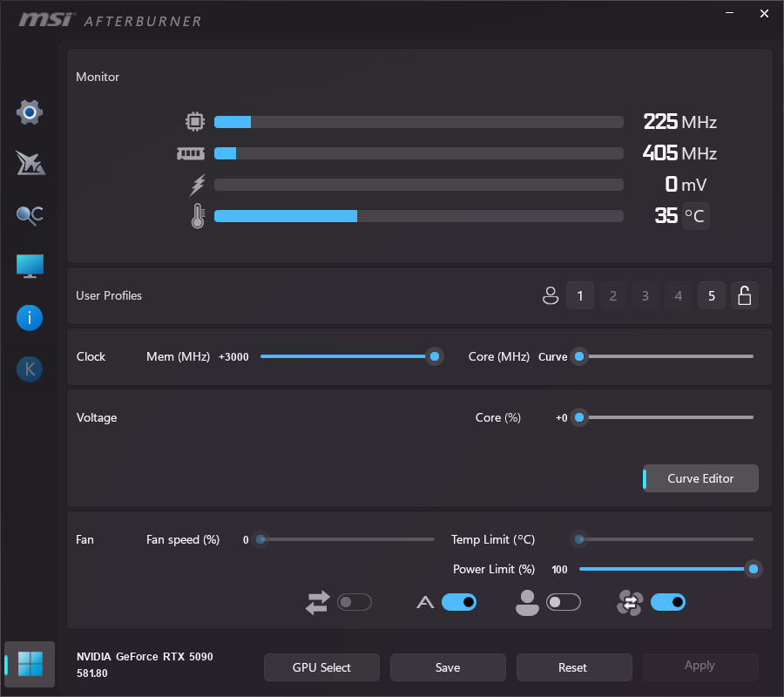Show the blue information icon panel

tap(30, 318)
